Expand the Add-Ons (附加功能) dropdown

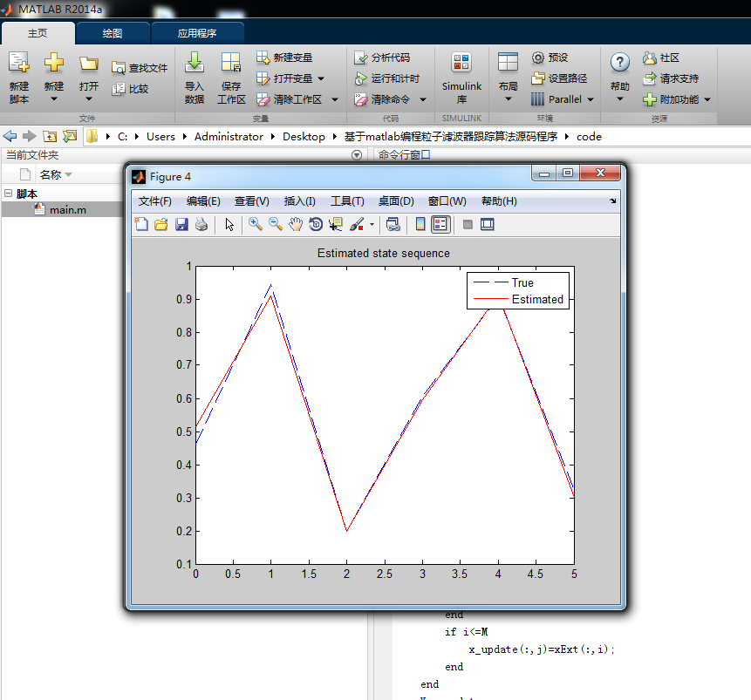tap(707, 99)
